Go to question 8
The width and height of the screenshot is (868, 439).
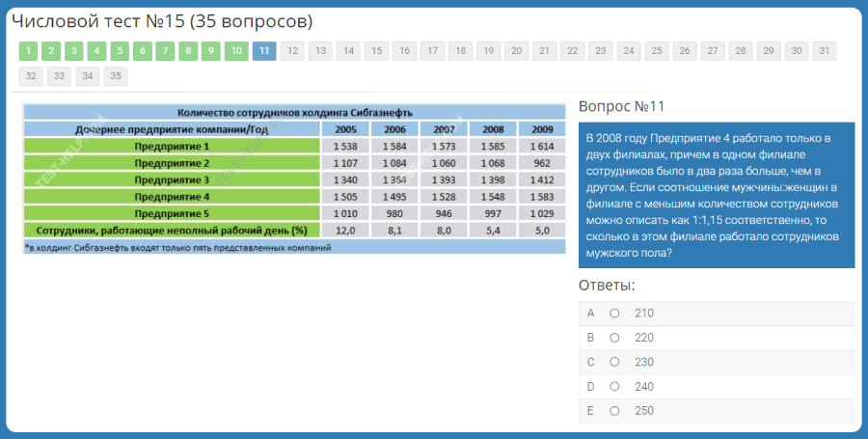(x=188, y=51)
